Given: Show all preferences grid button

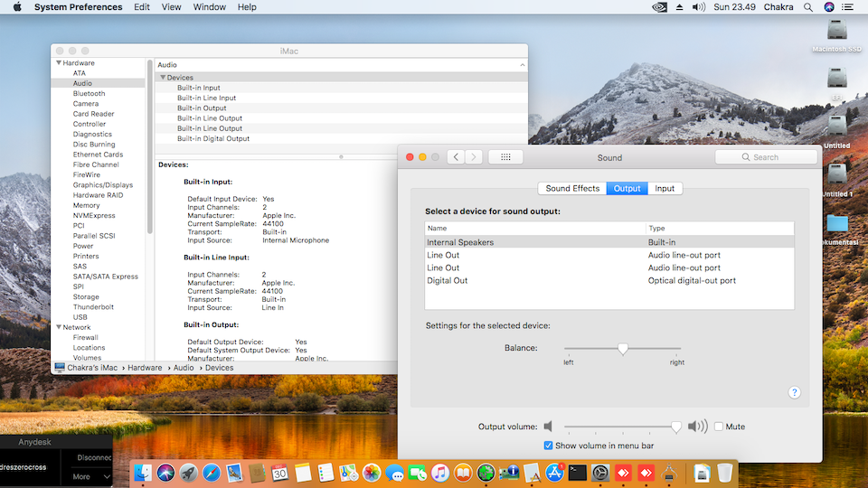Looking at the screenshot, I should click(505, 157).
